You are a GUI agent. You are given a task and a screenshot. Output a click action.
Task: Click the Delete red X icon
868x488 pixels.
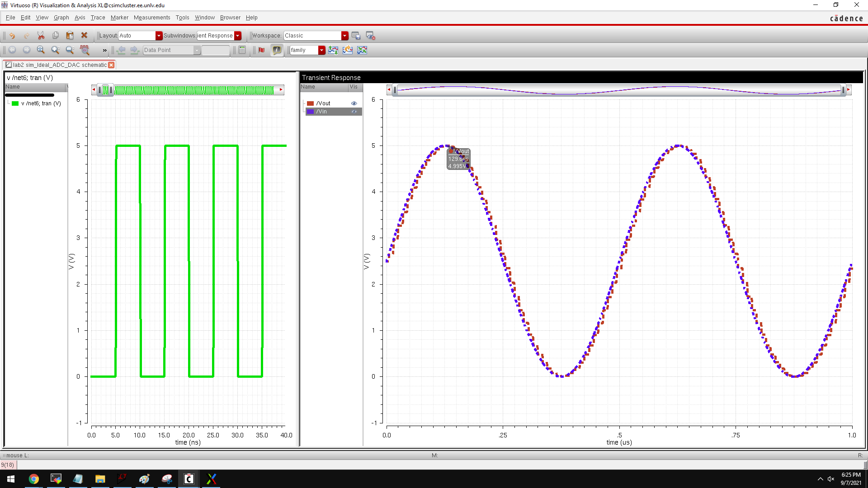click(x=84, y=36)
